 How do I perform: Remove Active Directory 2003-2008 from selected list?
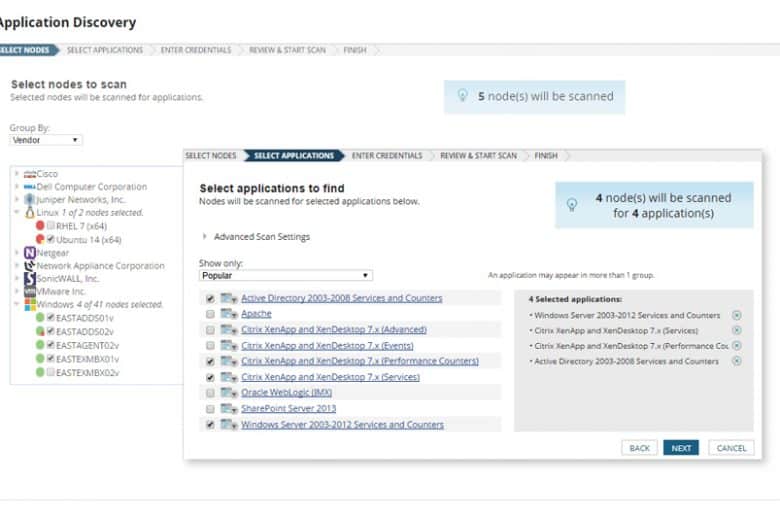coord(737,361)
